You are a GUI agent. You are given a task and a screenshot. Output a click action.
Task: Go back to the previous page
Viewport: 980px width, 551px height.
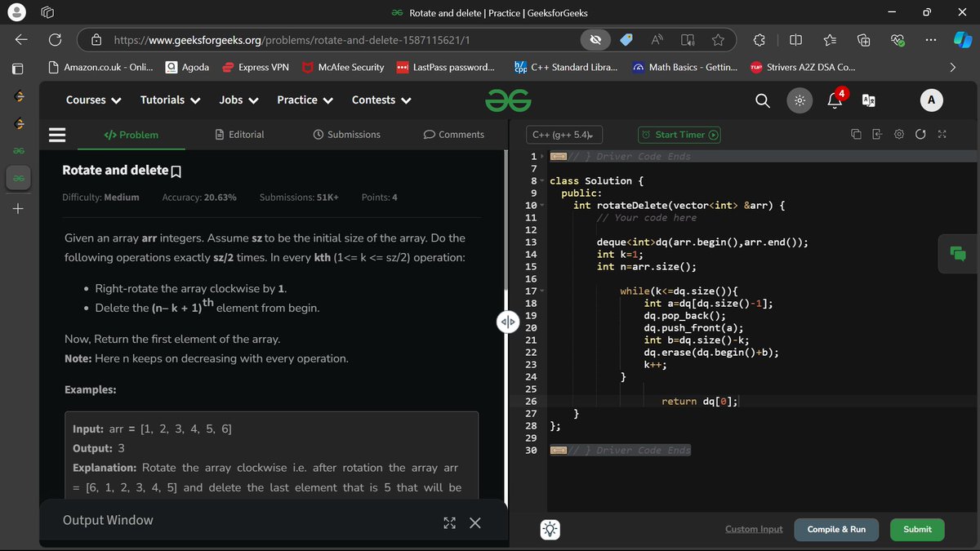tap(22, 39)
